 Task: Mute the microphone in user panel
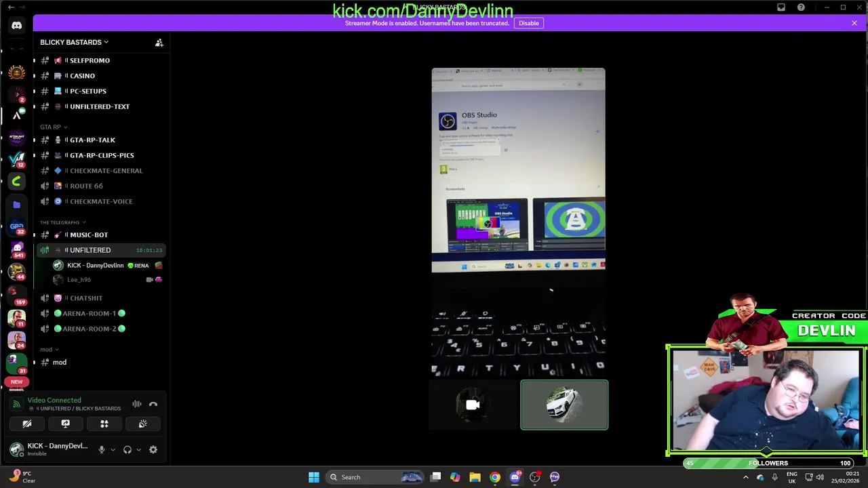(102, 449)
